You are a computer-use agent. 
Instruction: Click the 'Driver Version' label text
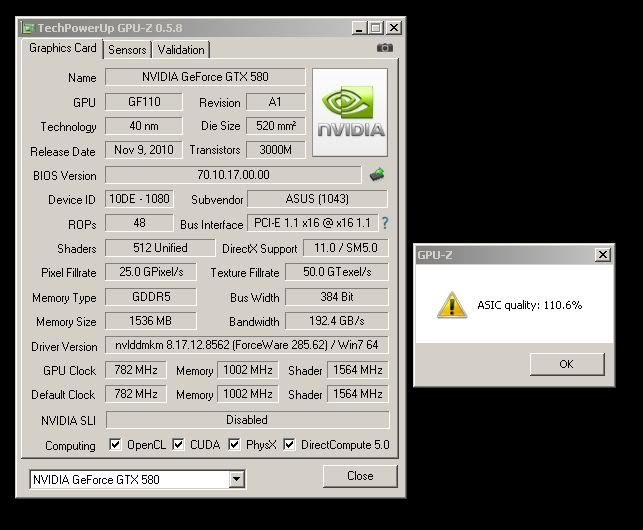coord(64,347)
